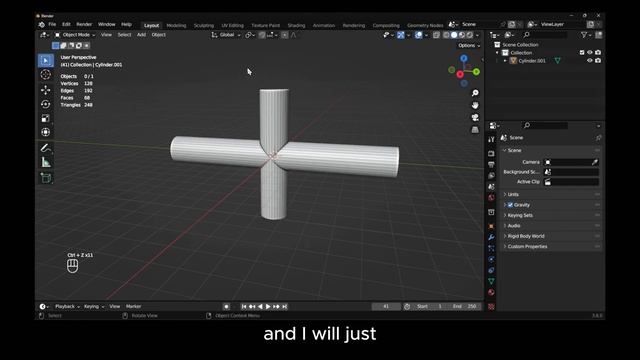Choose the Annotate tool
Viewport: 640px width, 360px height.
(46, 148)
